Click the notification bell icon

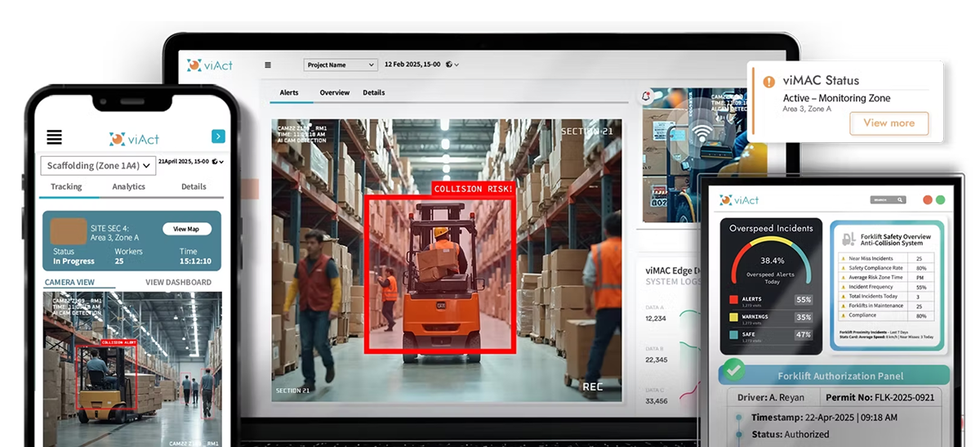646,96
